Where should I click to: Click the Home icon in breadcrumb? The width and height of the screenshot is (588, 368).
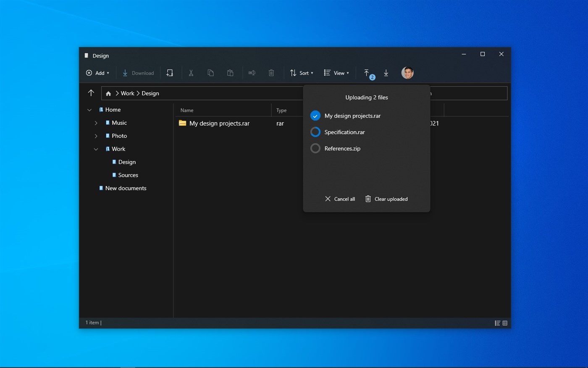pyautogui.click(x=108, y=93)
